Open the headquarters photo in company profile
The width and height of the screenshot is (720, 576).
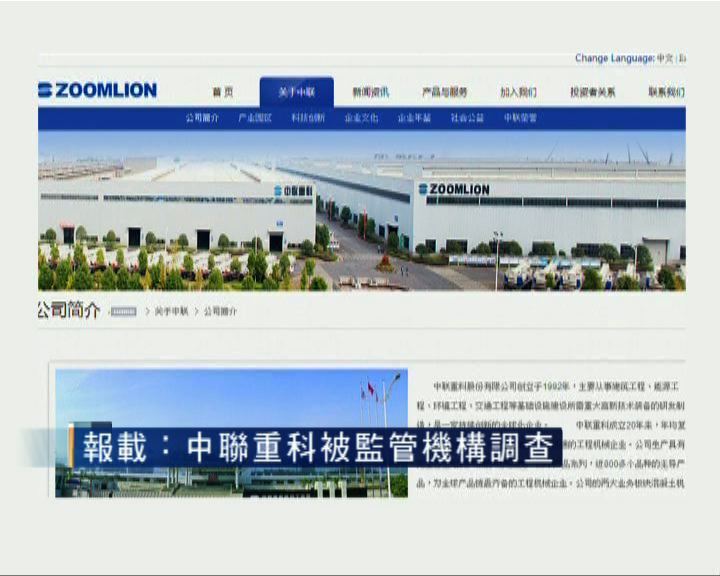(231, 433)
